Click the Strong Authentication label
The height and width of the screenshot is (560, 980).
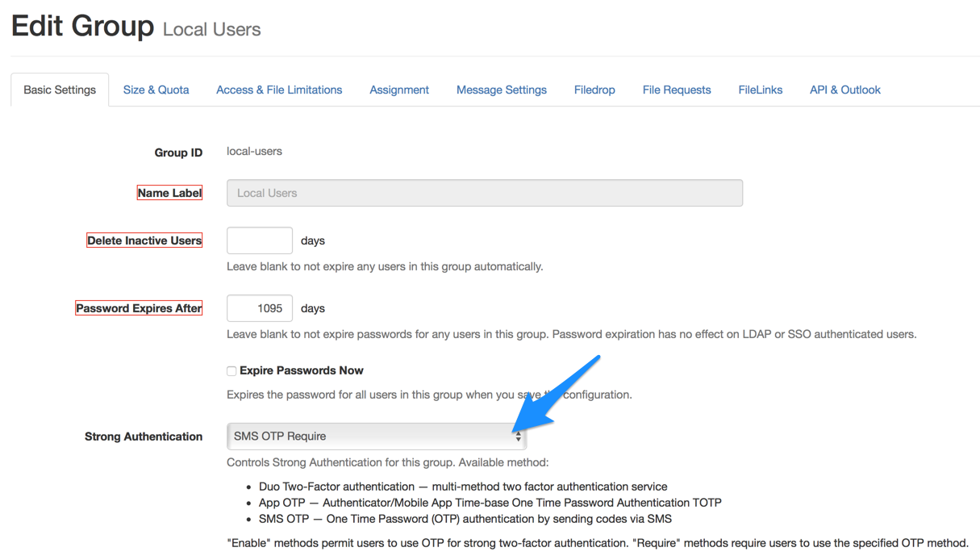(144, 437)
